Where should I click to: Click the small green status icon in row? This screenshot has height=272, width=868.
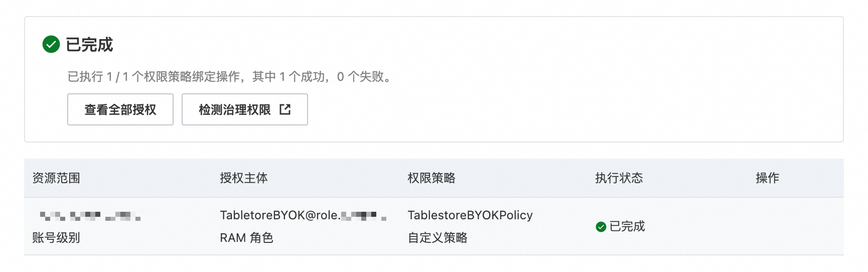[601, 227]
